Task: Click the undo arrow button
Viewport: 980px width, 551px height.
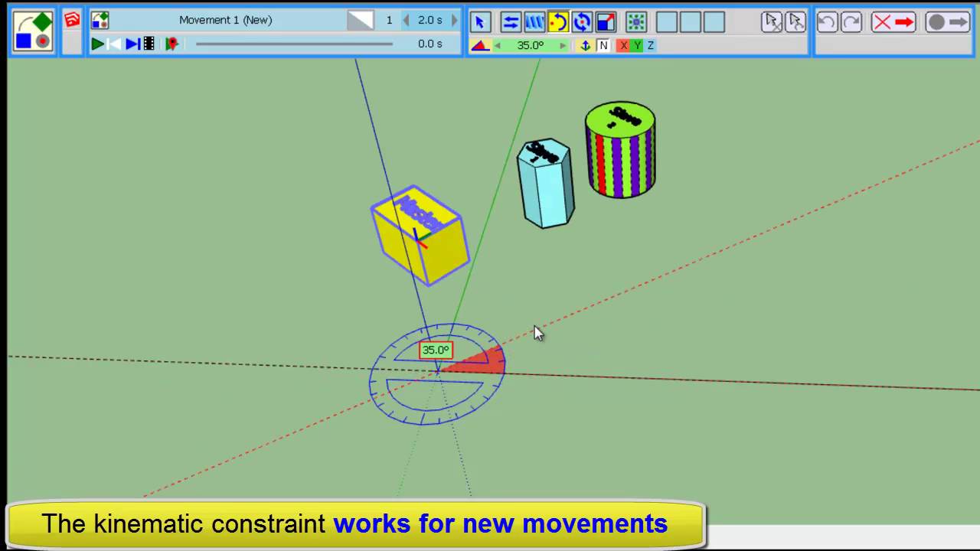Action: tap(826, 21)
